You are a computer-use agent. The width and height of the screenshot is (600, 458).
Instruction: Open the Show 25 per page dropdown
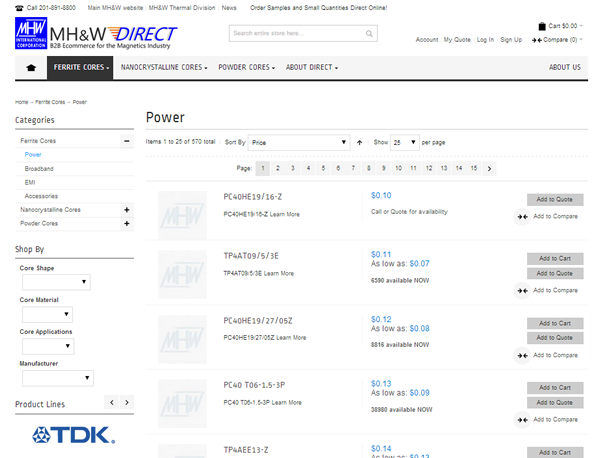tap(405, 142)
